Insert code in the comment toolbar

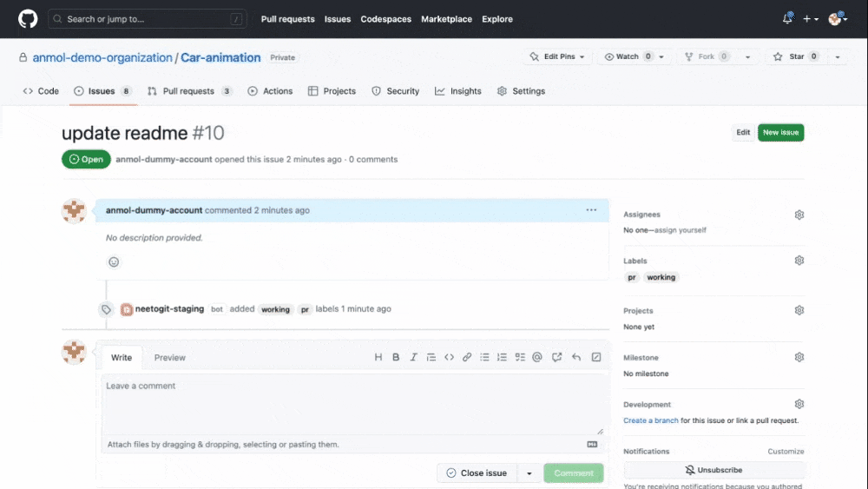tap(449, 357)
